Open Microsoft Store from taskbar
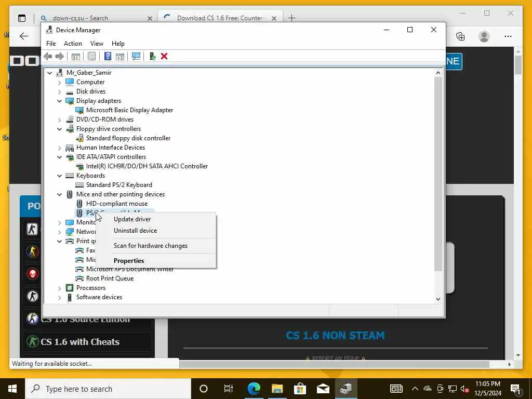Screen dimensions: 532x399 (x=300, y=389)
